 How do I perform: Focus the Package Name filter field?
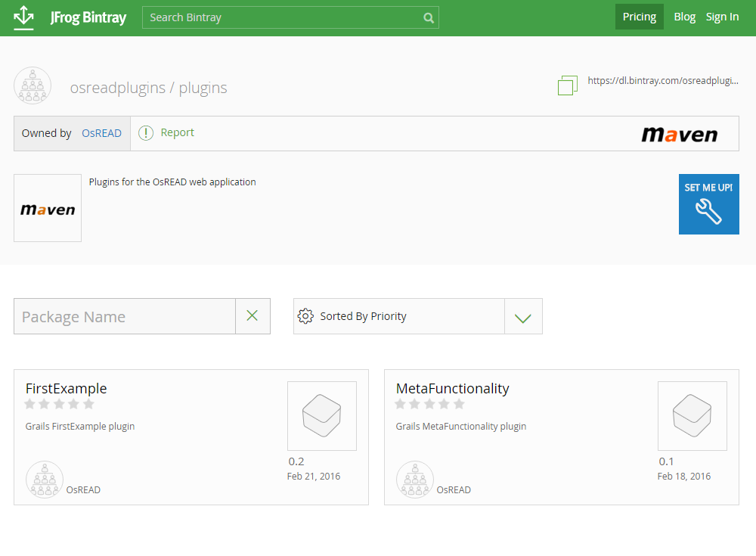coord(125,316)
